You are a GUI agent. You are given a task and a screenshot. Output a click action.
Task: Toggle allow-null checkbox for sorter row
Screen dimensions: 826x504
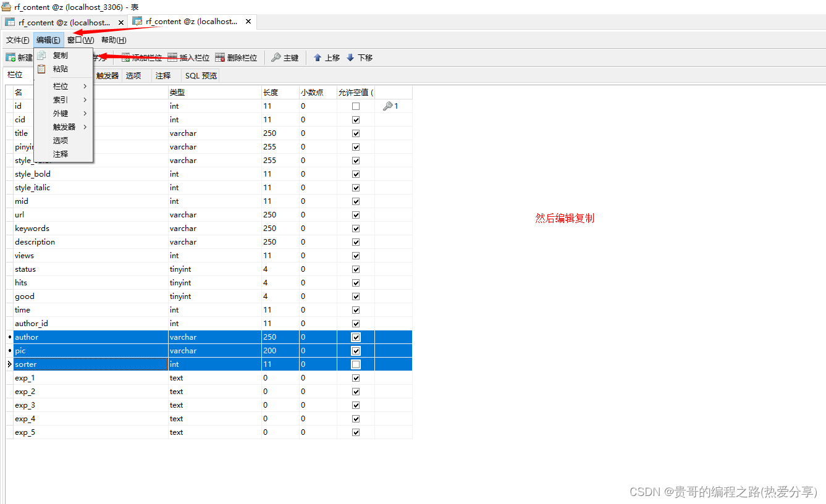tap(356, 364)
